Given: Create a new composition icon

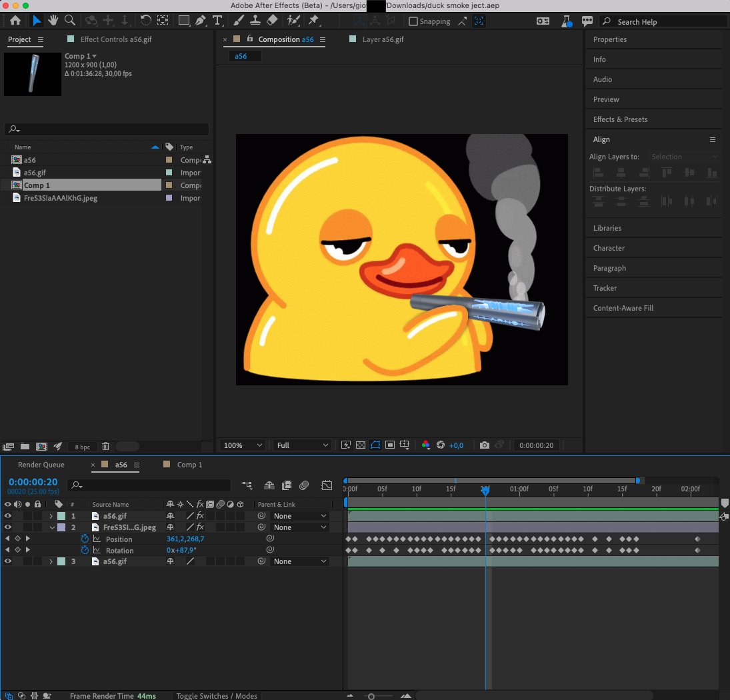Looking at the screenshot, I should (x=41, y=447).
